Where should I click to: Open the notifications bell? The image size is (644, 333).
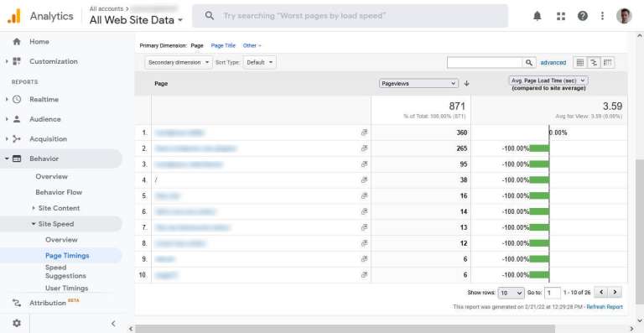coord(538,16)
